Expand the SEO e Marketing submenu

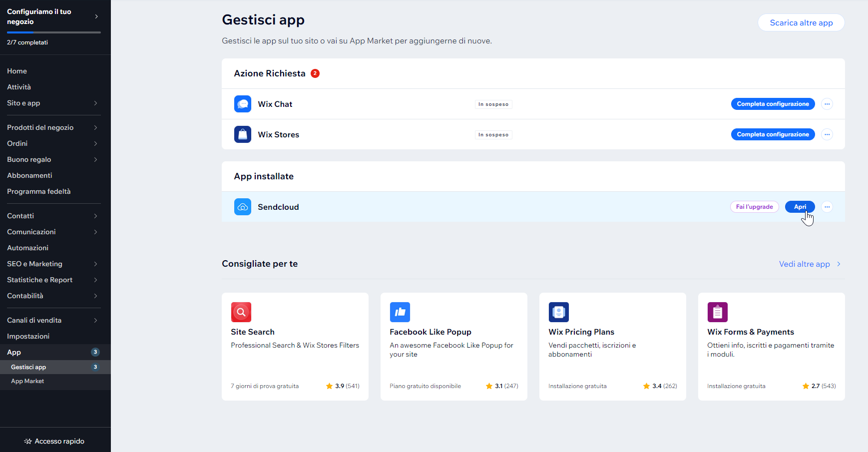[95, 264]
